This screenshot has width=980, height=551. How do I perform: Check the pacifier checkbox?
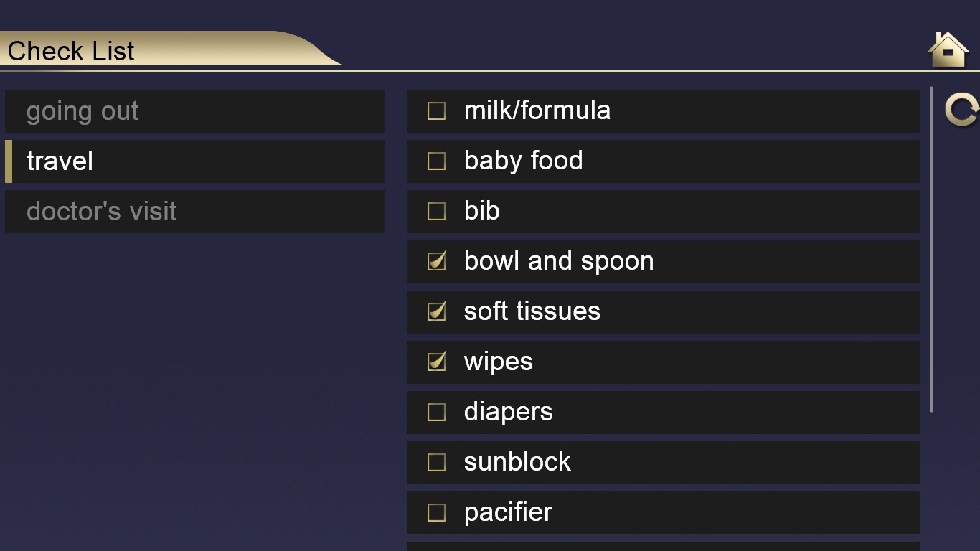tap(436, 513)
